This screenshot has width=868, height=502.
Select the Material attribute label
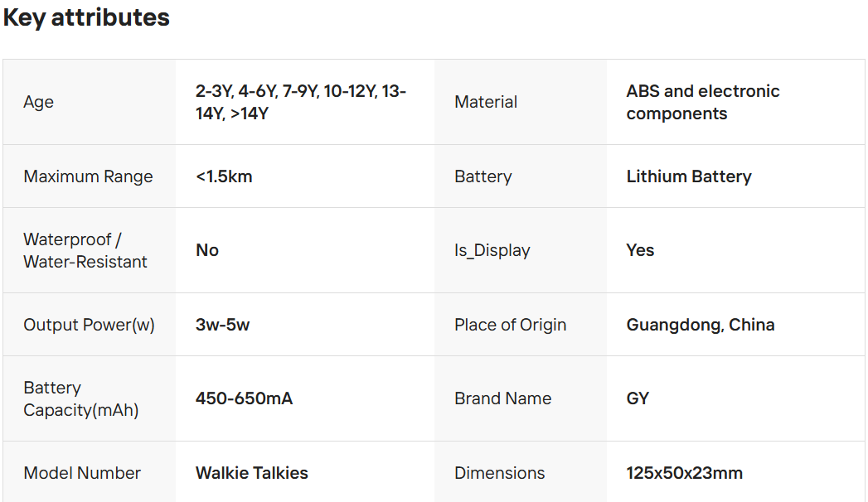[486, 102]
